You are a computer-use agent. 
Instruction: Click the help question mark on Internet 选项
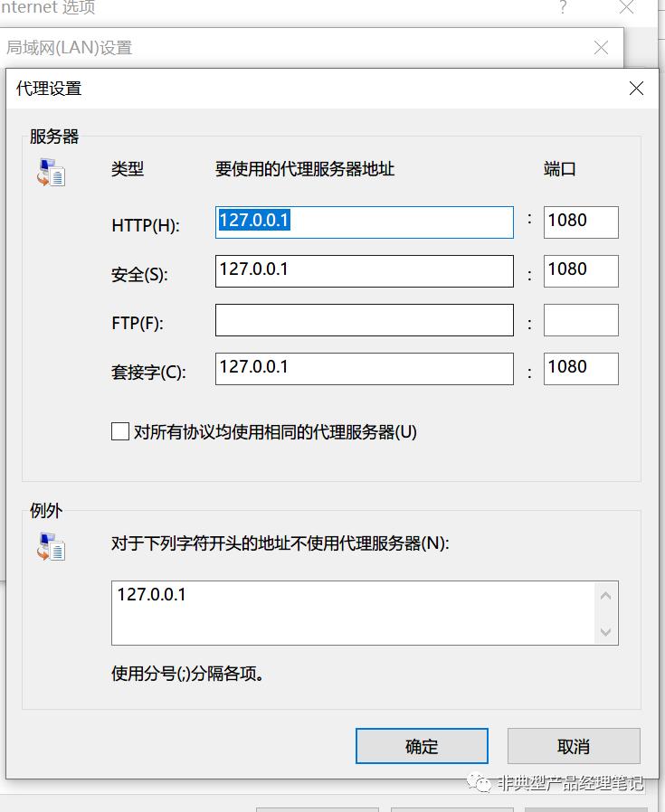tap(562, 8)
